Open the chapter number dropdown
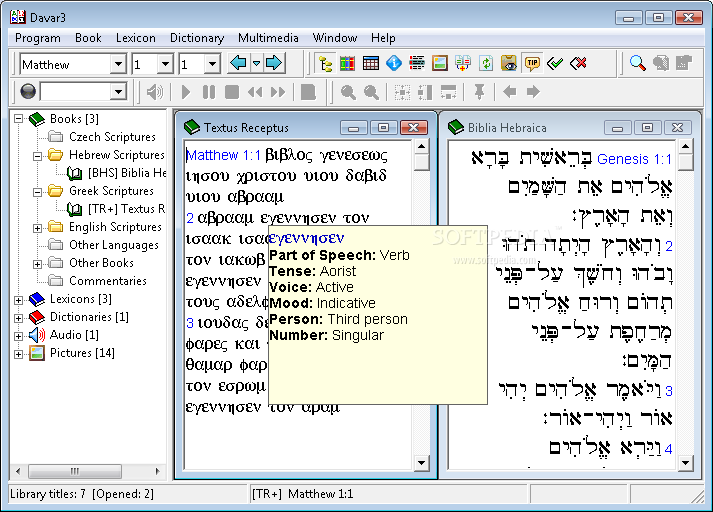Viewport: 713px width, 512px height. 166,64
